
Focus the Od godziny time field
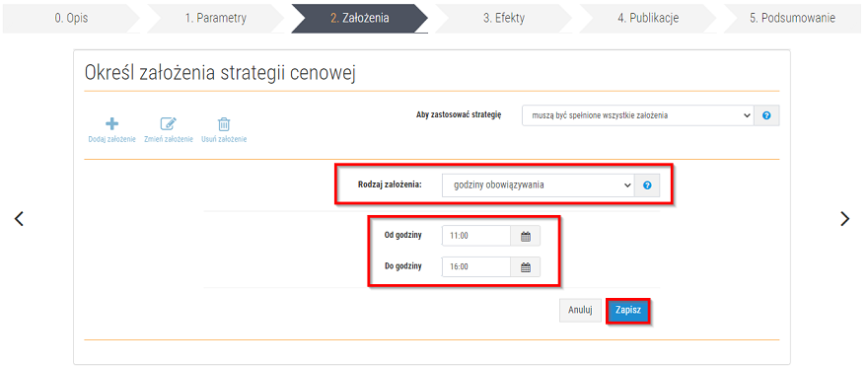click(476, 236)
